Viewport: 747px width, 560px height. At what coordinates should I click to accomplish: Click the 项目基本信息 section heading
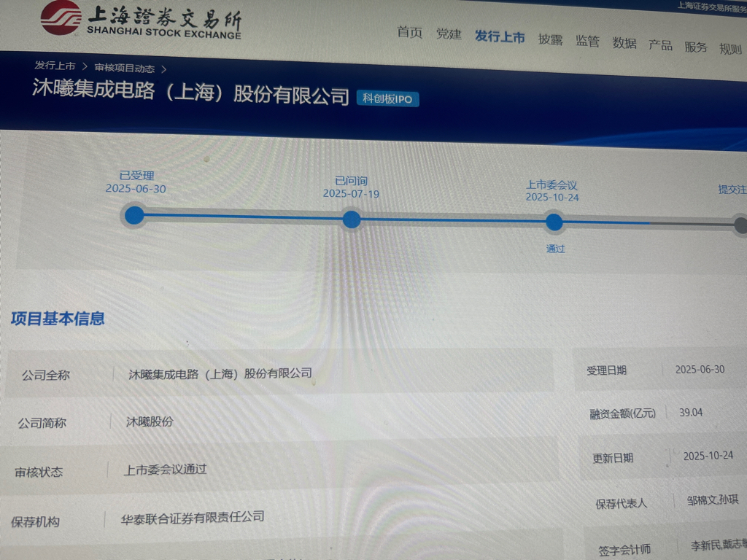(x=58, y=319)
